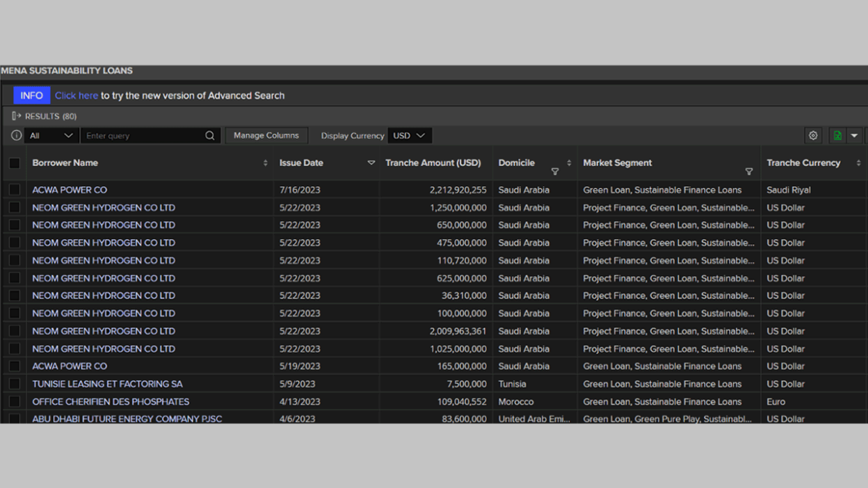The image size is (868, 488).
Task: Sort using the Tranche Currency sort arrows
Action: pyautogui.click(x=858, y=162)
